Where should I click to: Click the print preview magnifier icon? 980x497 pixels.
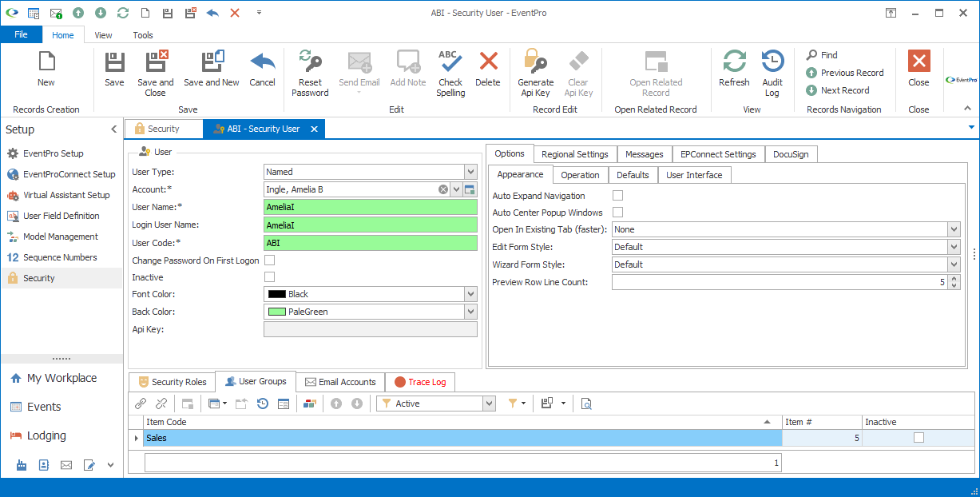coord(586,404)
